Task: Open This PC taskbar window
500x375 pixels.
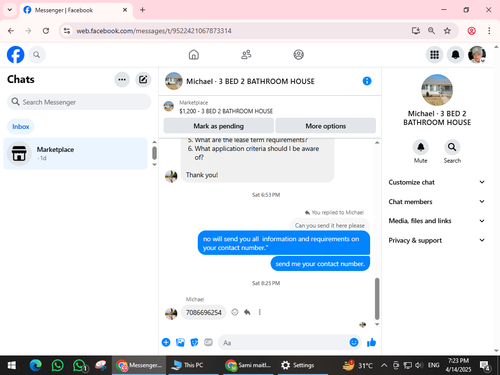Action: [x=193, y=365]
